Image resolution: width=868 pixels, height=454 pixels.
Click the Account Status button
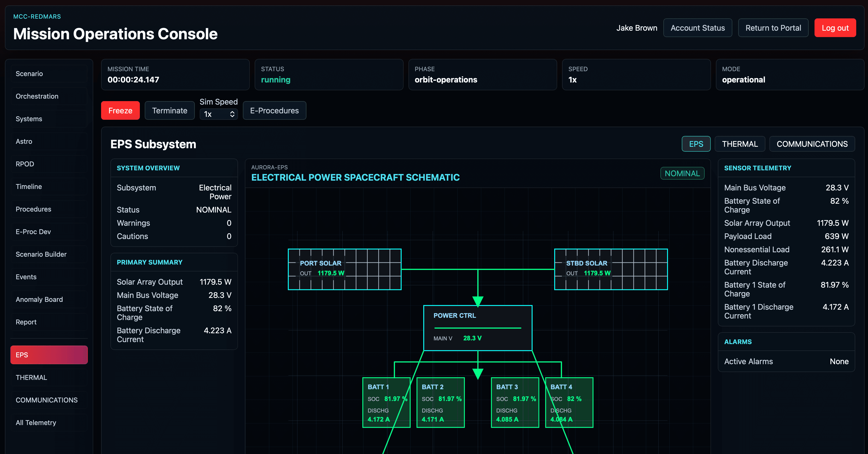pyautogui.click(x=697, y=28)
